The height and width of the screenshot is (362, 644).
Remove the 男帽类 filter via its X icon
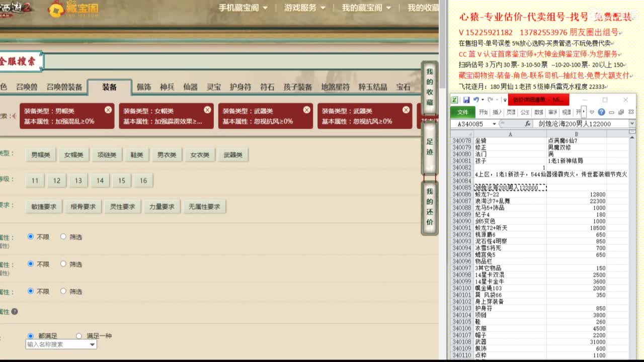pos(108,109)
